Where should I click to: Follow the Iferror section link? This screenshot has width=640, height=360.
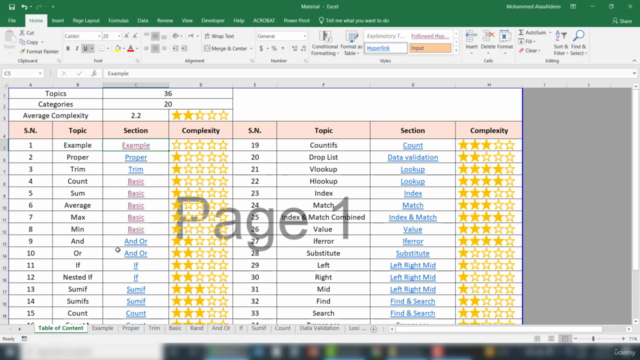tap(413, 241)
